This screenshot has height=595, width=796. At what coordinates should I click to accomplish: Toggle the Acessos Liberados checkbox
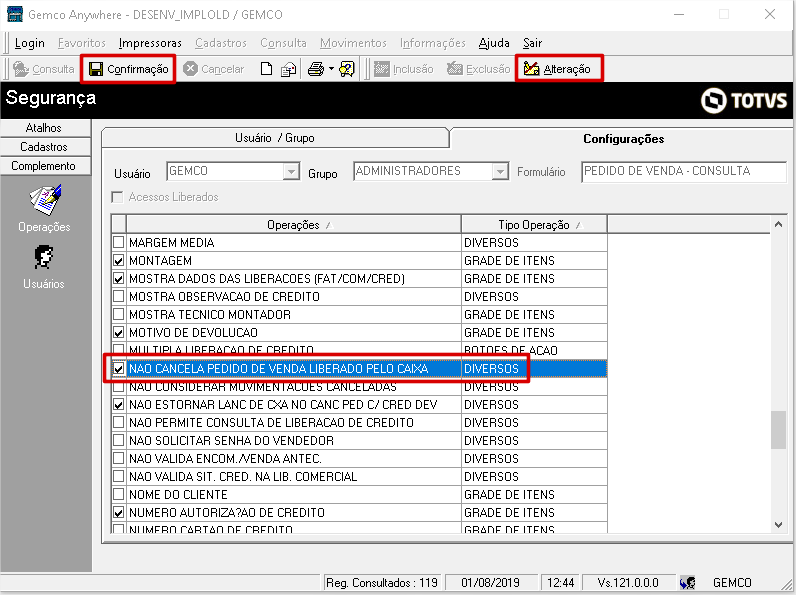tap(117, 197)
